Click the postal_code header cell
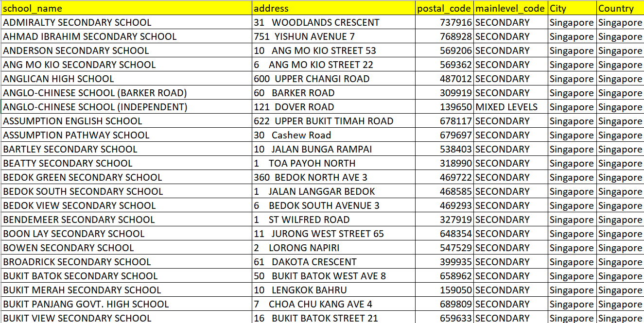This screenshot has width=644, height=323. coord(445,8)
